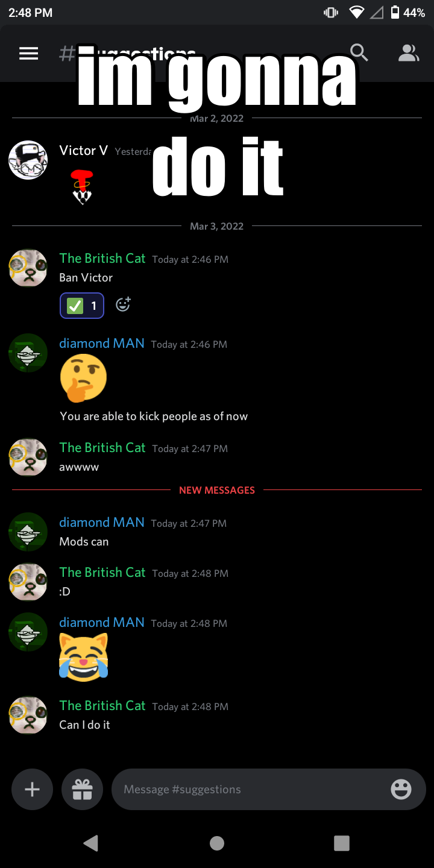The width and height of the screenshot is (434, 868).
Task: Show the member list icon
Action: point(409,53)
